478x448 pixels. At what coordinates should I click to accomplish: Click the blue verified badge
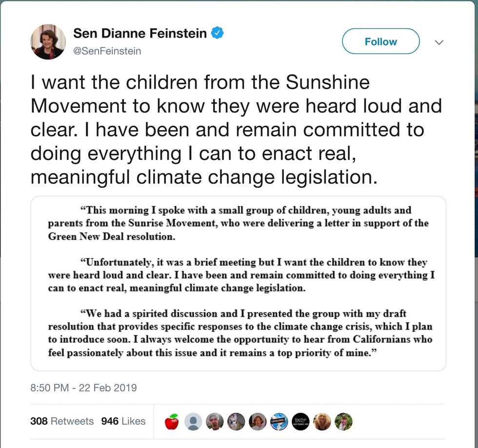point(218,33)
